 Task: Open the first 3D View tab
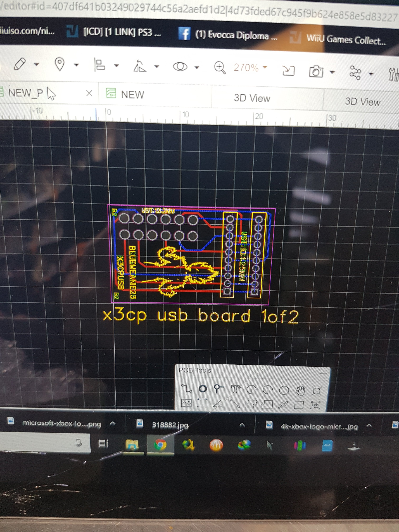[x=252, y=98]
